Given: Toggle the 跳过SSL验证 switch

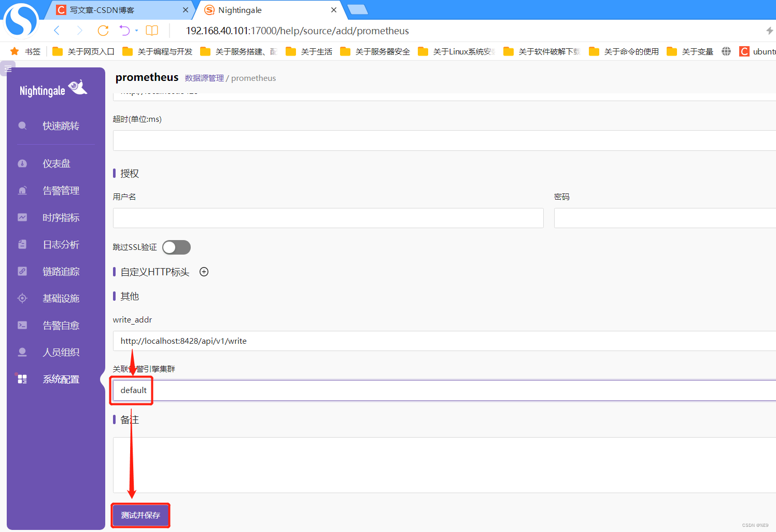Looking at the screenshot, I should pyautogui.click(x=176, y=247).
